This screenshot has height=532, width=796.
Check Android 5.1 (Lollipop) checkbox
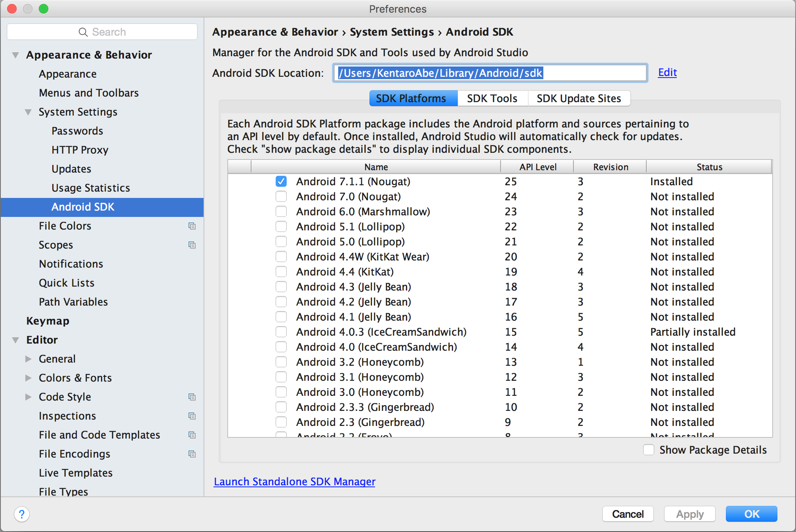coord(281,226)
